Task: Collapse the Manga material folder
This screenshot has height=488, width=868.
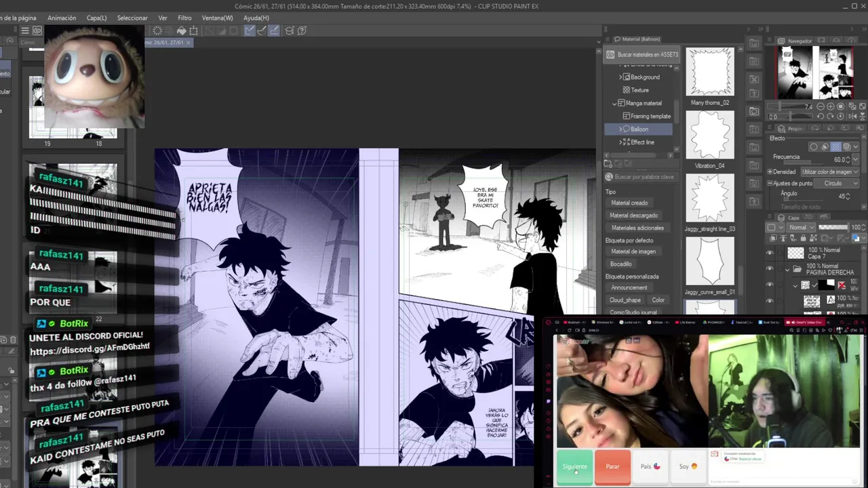Action: tap(615, 103)
